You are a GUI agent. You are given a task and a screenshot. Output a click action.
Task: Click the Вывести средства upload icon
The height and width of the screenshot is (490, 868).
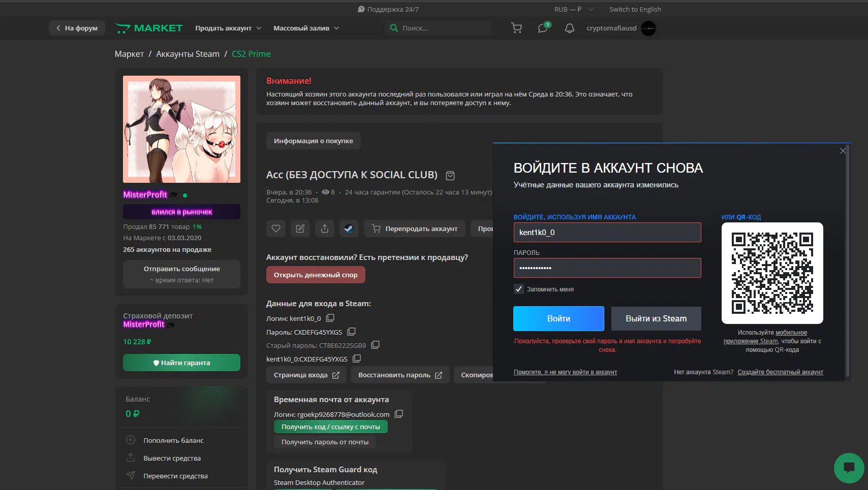coord(131,458)
